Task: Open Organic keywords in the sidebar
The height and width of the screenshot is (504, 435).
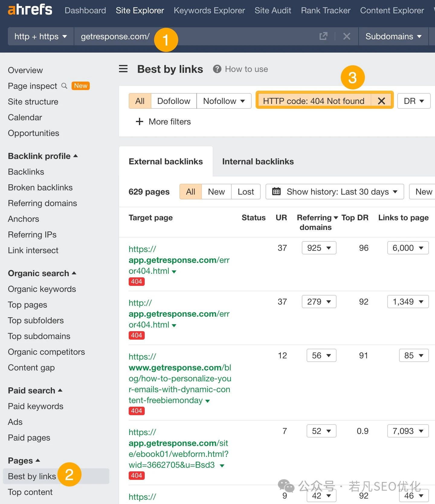Action: (42, 289)
